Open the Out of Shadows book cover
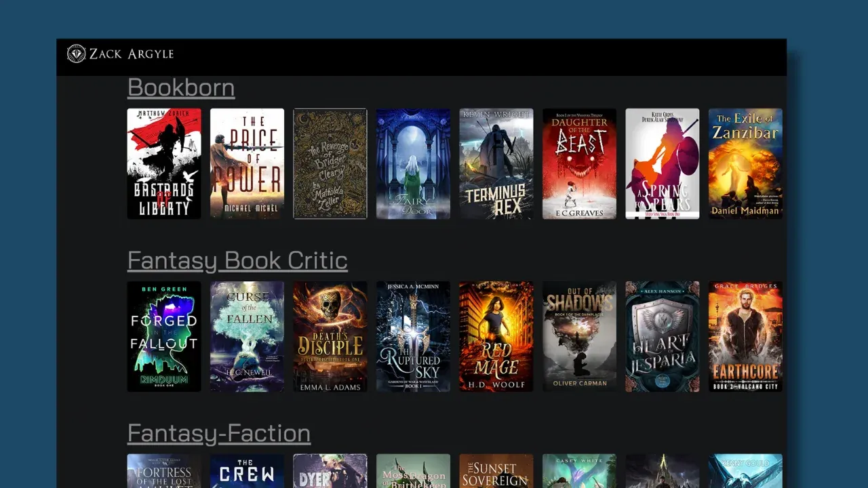868x488 pixels. point(579,336)
